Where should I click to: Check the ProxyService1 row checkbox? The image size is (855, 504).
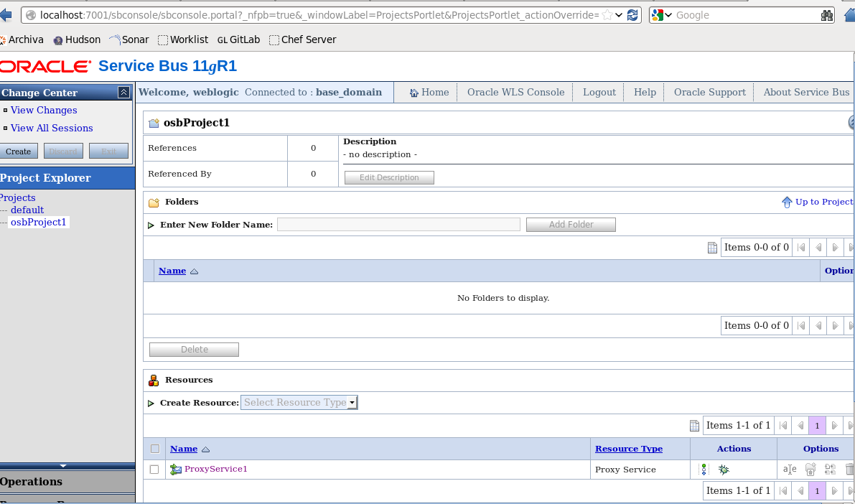tap(154, 470)
